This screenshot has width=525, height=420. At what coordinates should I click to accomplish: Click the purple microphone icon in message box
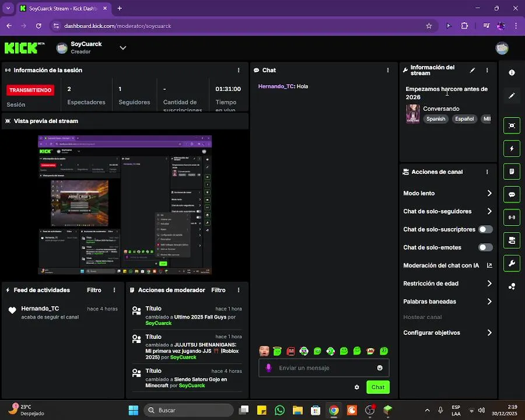point(268,367)
